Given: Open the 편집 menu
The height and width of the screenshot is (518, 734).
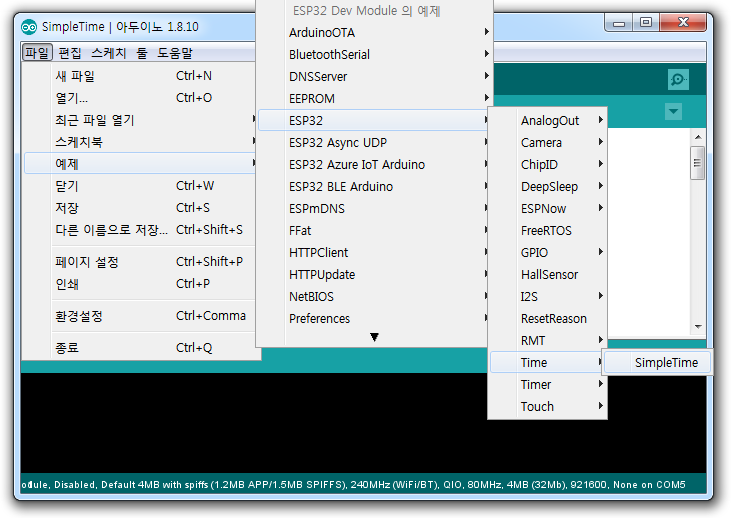Looking at the screenshot, I should tap(70, 52).
